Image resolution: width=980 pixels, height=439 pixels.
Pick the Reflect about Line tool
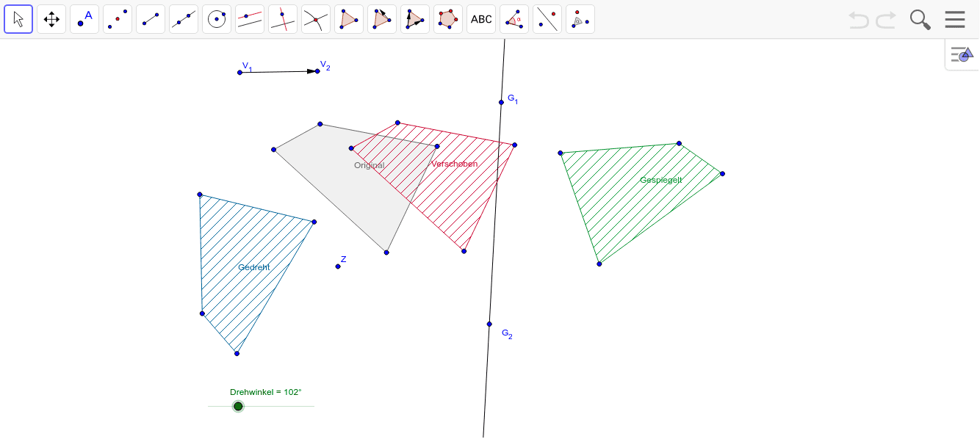tap(547, 19)
